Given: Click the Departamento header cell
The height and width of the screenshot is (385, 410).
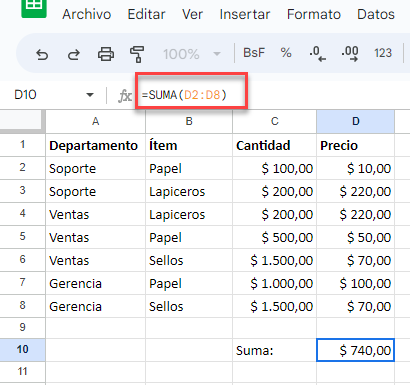Looking at the screenshot, I should coord(95,145).
